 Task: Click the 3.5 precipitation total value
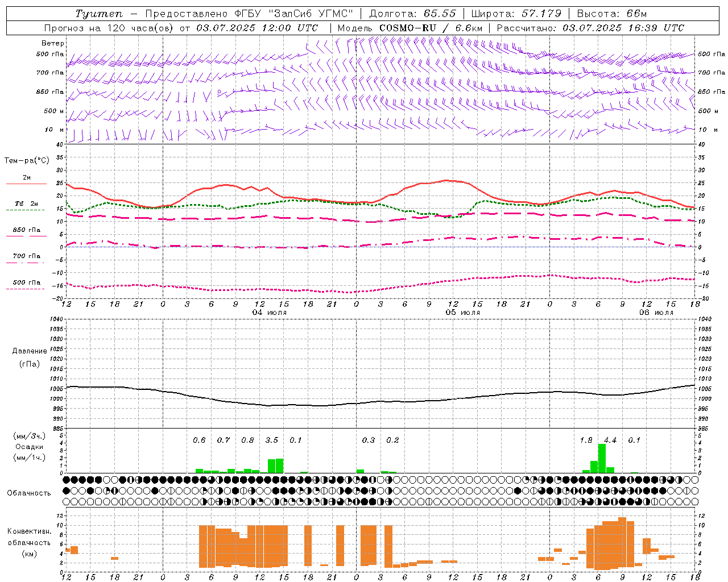click(272, 440)
